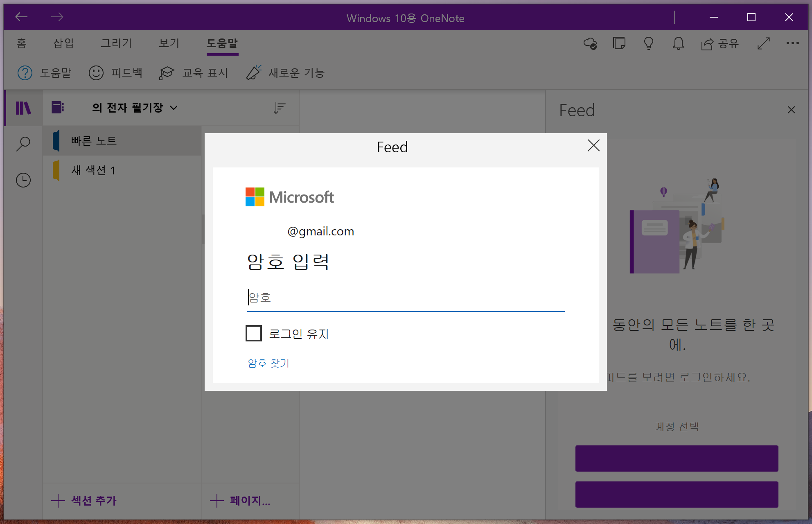Switch to the 삽입 tab
Image resolution: width=812 pixels, height=524 pixels.
[x=63, y=43]
